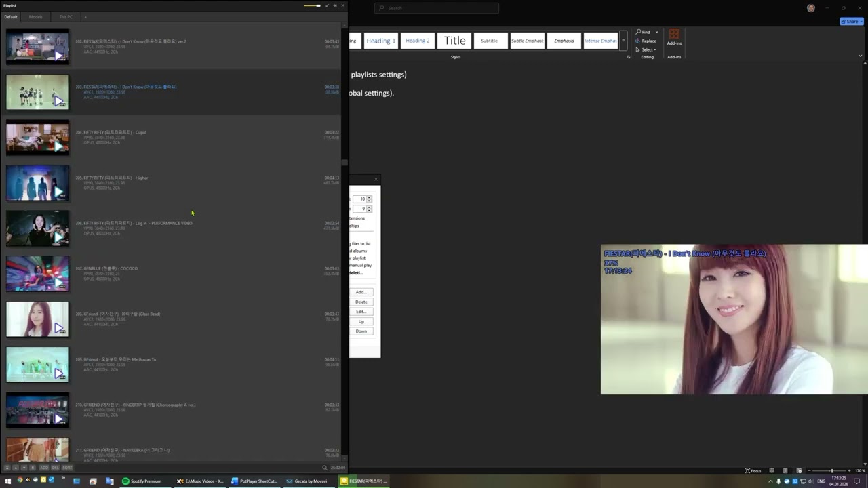
Task: Expand the Word Styles gallery
Action: [623, 41]
